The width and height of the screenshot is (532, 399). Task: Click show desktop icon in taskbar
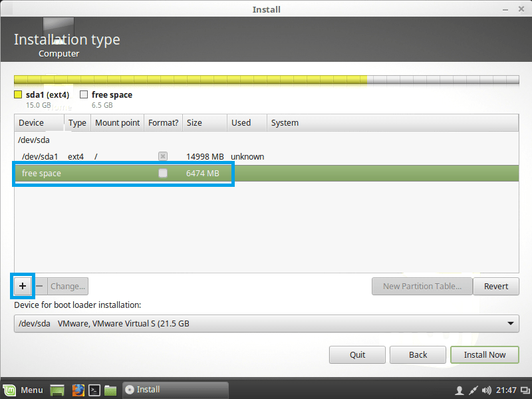pyautogui.click(x=57, y=390)
